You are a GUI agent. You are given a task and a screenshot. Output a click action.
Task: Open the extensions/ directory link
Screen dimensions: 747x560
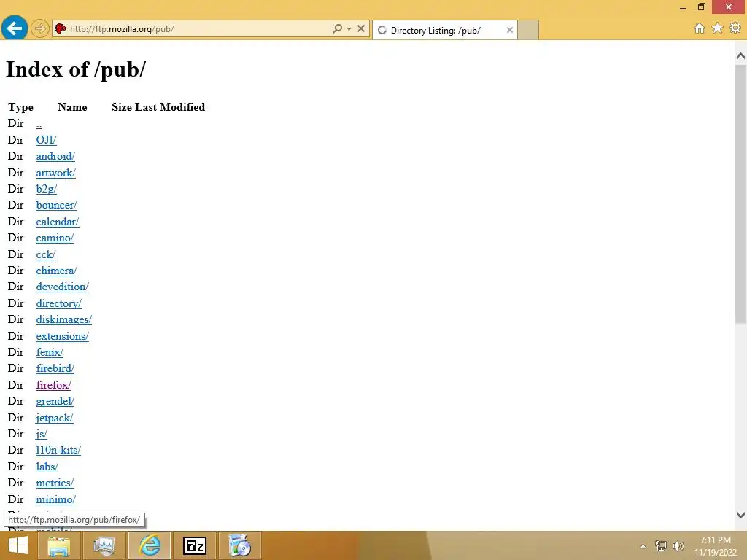tap(63, 337)
